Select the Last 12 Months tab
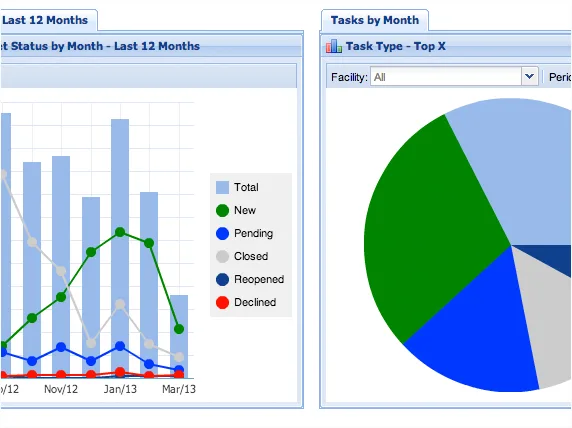 [x=45, y=20]
